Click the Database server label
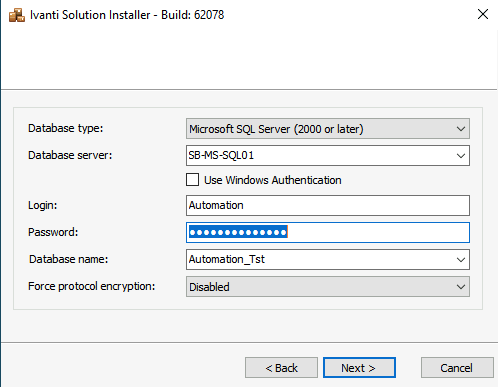498x387 pixels. coord(70,155)
